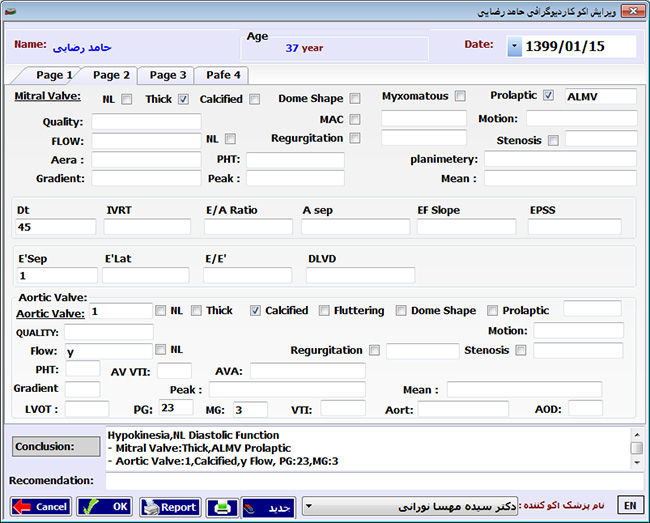Click the planimetery input field
This screenshot has height=523, width=650.
(560, 159)
